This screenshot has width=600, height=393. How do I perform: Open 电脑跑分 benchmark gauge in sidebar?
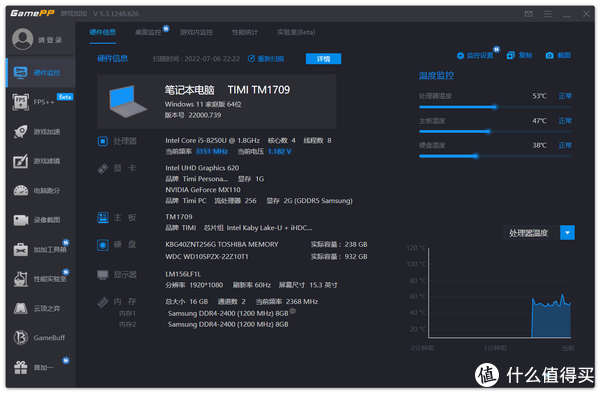click(21, 191)
